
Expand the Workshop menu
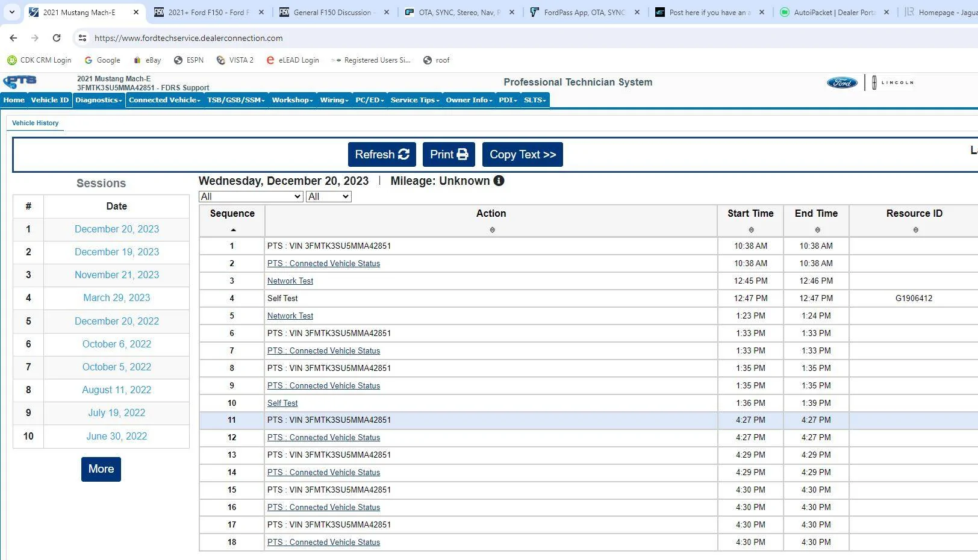click(292, 100)
